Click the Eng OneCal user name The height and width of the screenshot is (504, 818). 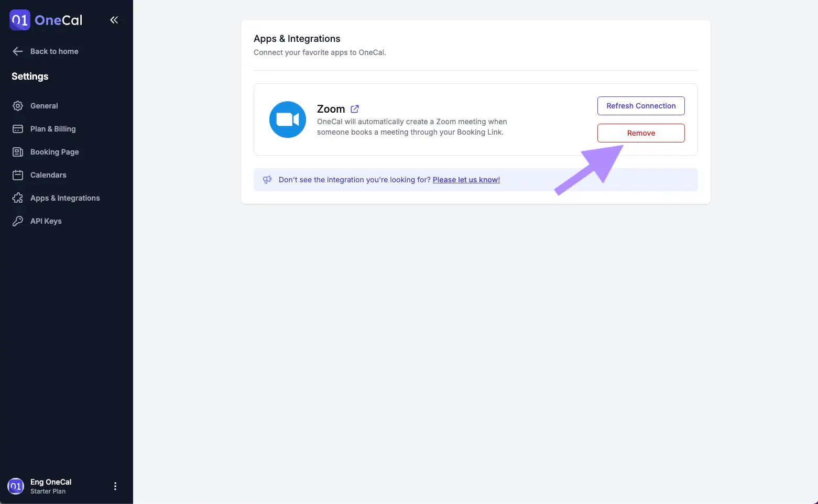pyautogui.click(x=51, y=482)
